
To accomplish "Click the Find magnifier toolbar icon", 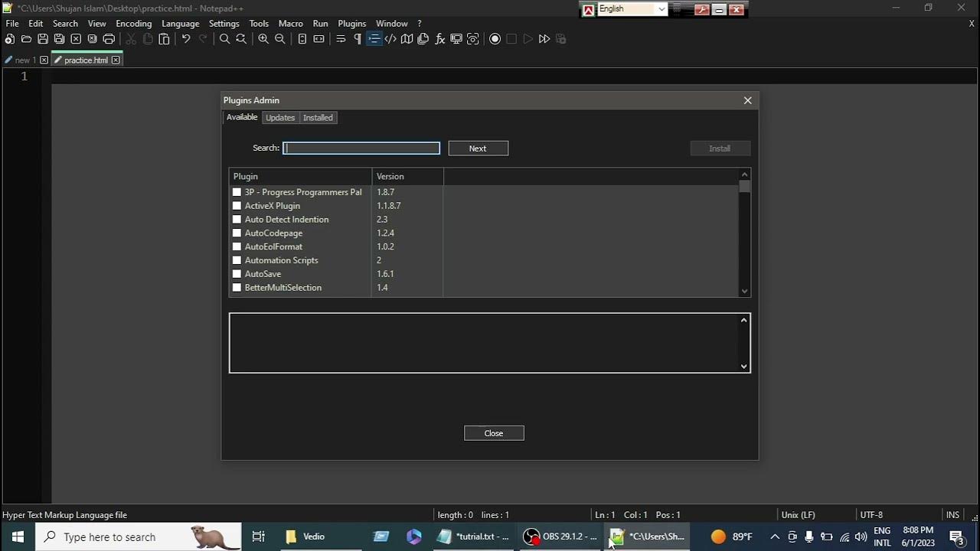I will click(224, 39).
